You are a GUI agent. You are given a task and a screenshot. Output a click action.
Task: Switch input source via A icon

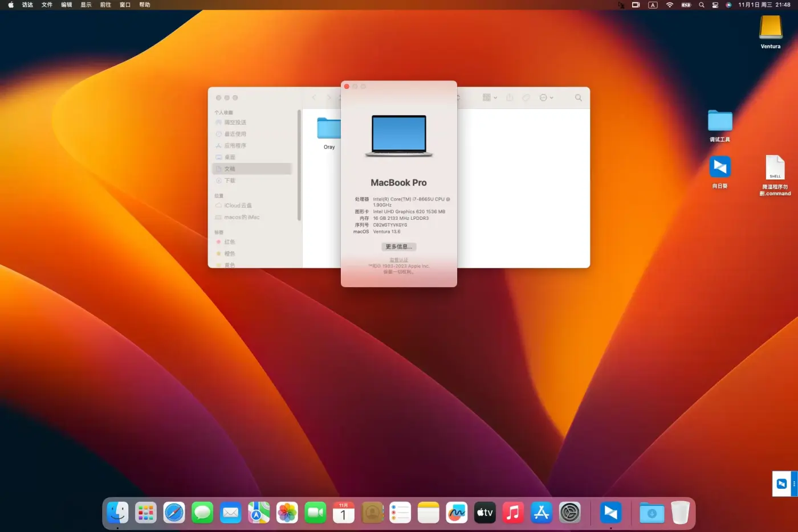[x=653, y=5]
